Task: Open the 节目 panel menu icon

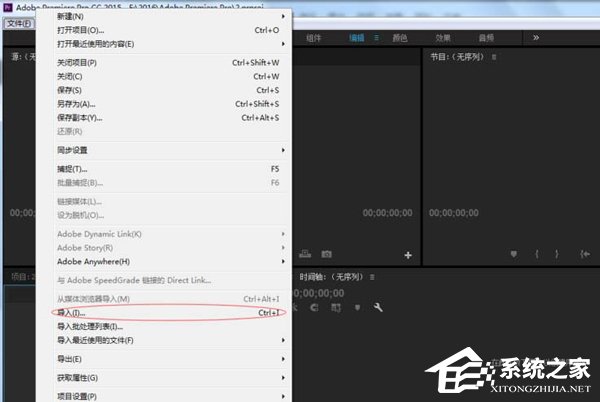Action: [x=494, y=57]
